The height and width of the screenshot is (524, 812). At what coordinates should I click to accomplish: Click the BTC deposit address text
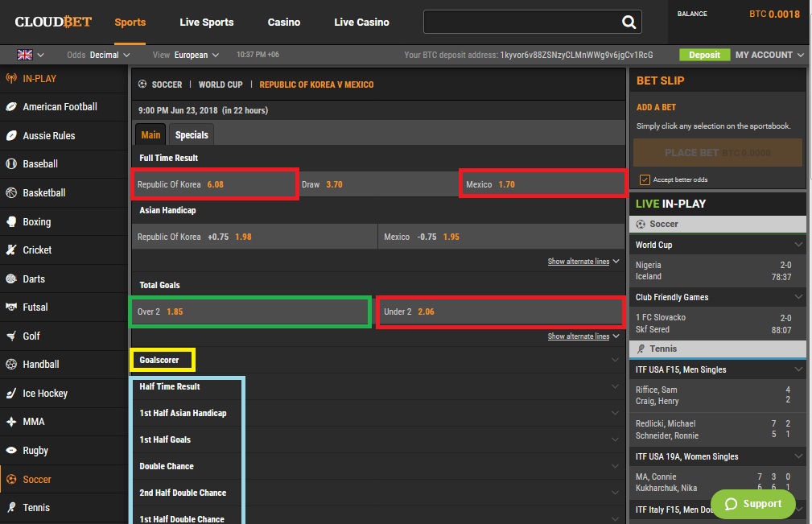576,55
